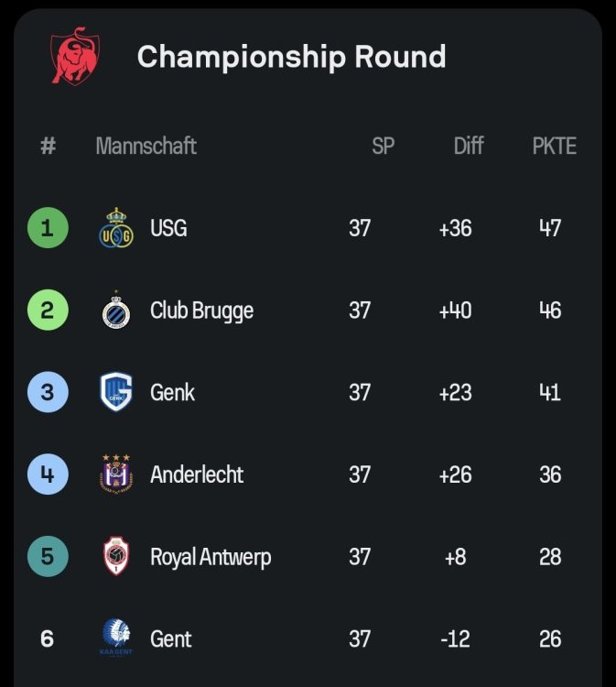Click the Royal Antwerp crest
This screenshot has height=687, width=616.
point(115,557)
